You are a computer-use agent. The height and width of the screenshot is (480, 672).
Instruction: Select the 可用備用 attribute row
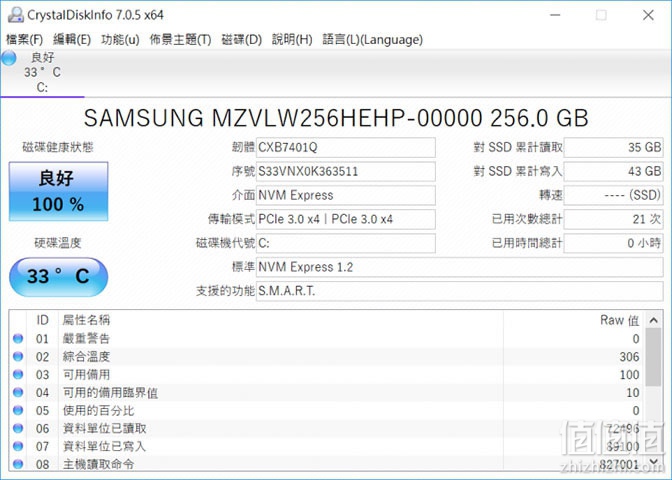(327, 375)
